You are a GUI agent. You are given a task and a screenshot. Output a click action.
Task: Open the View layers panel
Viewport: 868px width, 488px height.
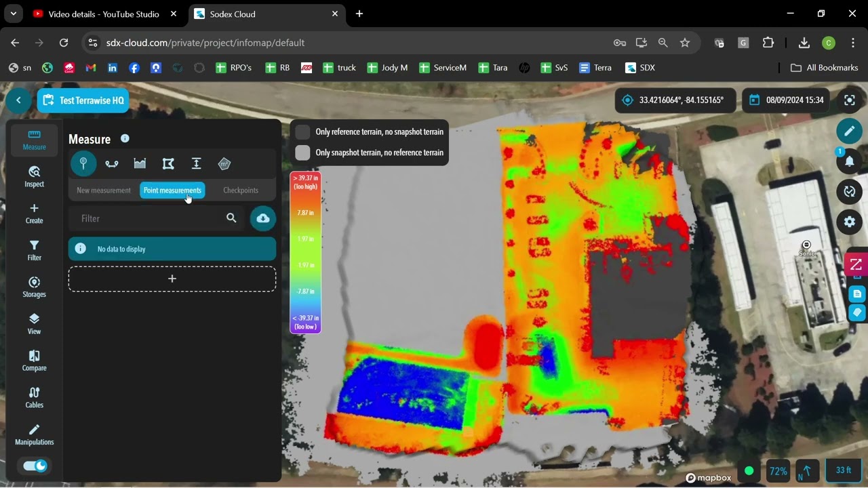(x=35, y=324)
